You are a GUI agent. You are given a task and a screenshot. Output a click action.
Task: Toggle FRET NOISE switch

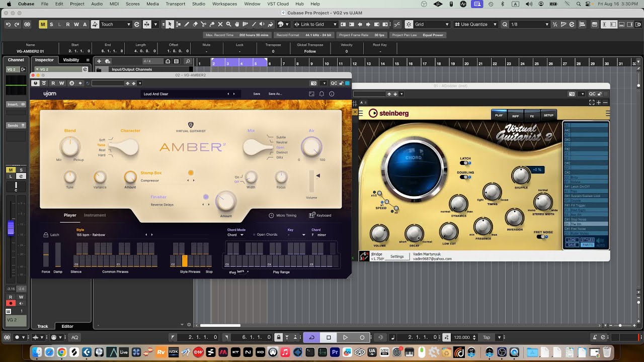(x=542, y=237)
